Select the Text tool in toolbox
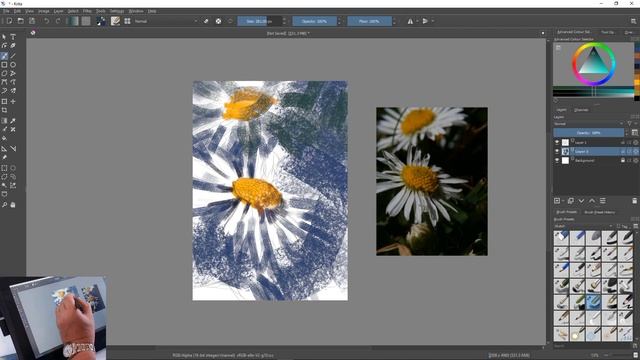Screen dimensions: 640x360 [13, 37]
